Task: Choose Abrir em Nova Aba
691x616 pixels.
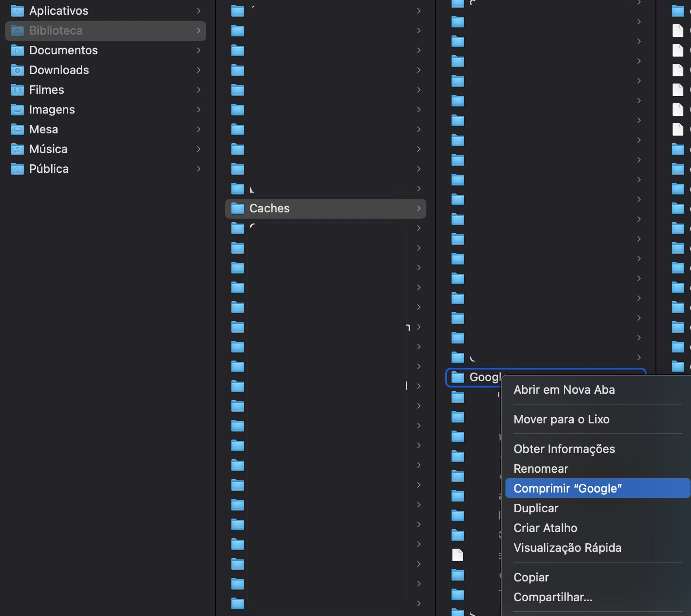Action: [564, 390]
